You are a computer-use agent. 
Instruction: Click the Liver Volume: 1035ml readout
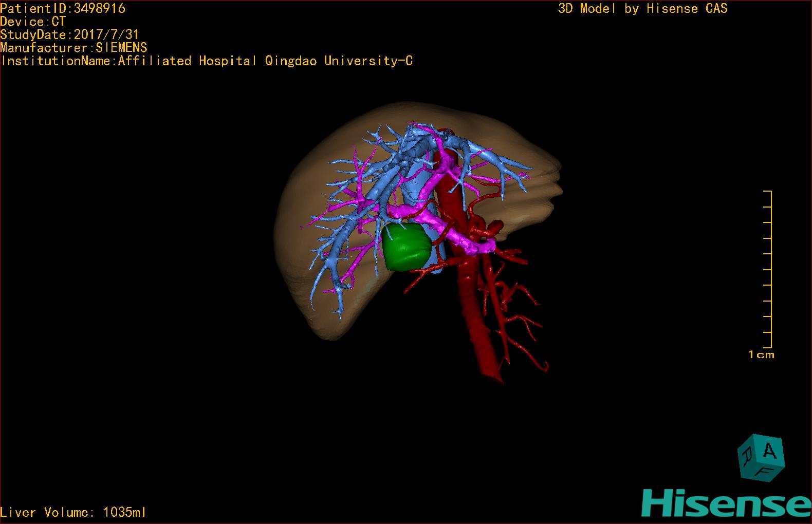[x=73, y=512]
